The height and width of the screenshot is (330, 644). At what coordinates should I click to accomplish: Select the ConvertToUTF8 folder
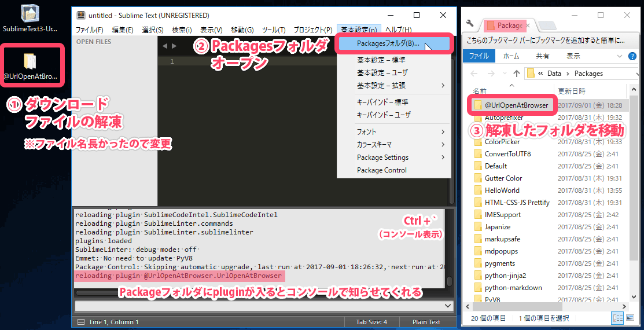pos(507,153)
